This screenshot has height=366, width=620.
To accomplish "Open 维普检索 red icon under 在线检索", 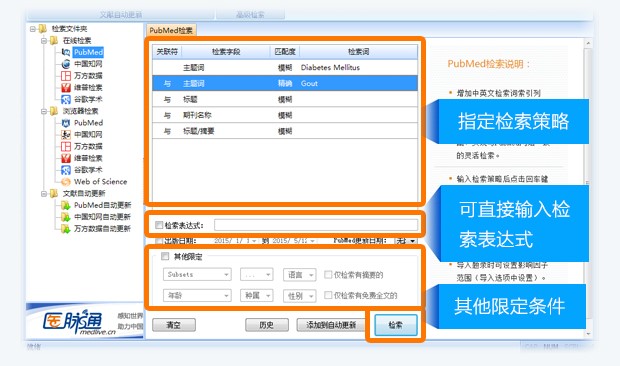I will pyautogui.click(x=66, y=87).
